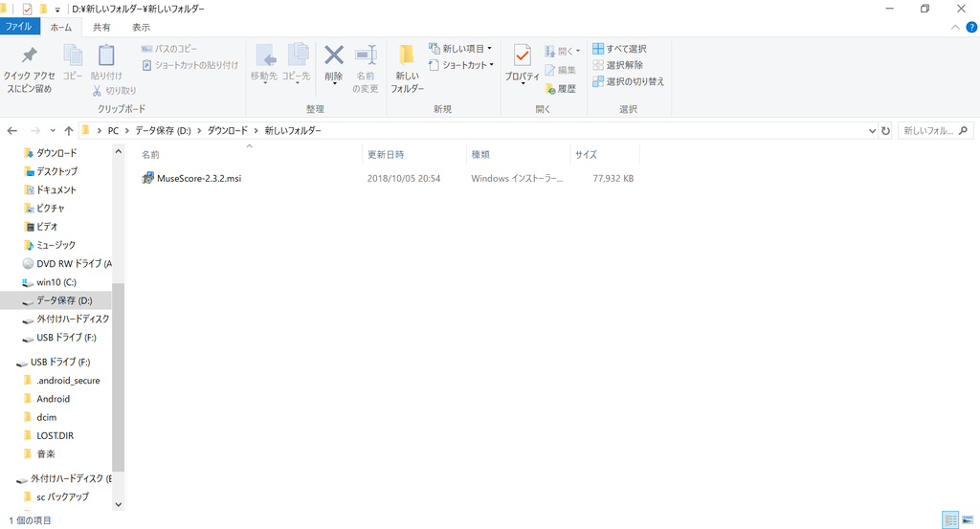
Task: Click データ保存 (D:) breadcrumb
Action: (163, 130)
